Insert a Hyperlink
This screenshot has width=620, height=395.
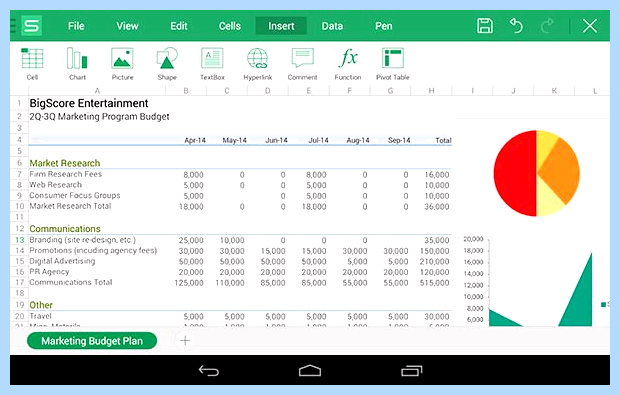[x=257, y=64]
